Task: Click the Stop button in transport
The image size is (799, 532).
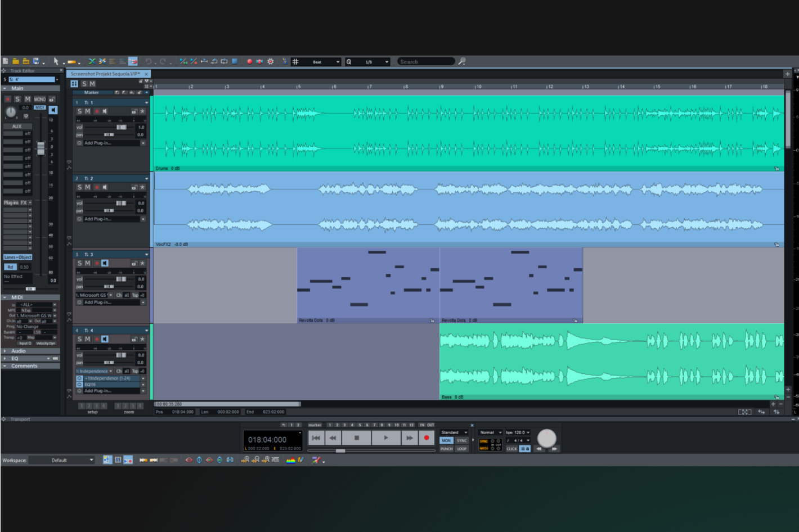Action: pyautogui.click(x=357, y=438)
